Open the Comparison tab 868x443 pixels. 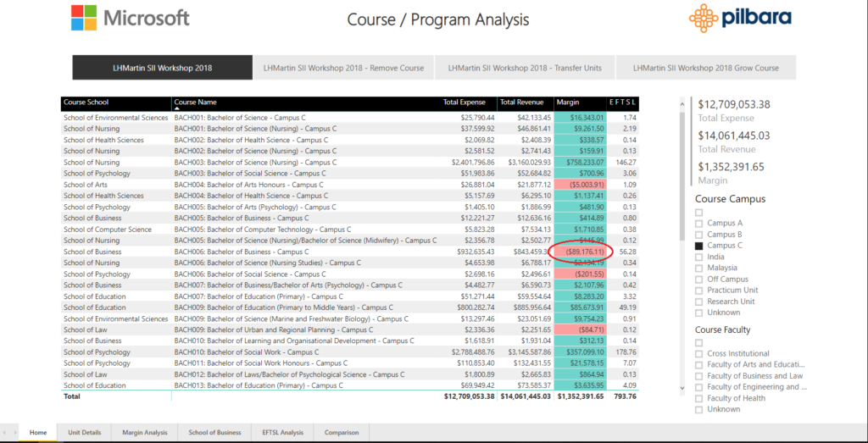(x=342, y=433)
